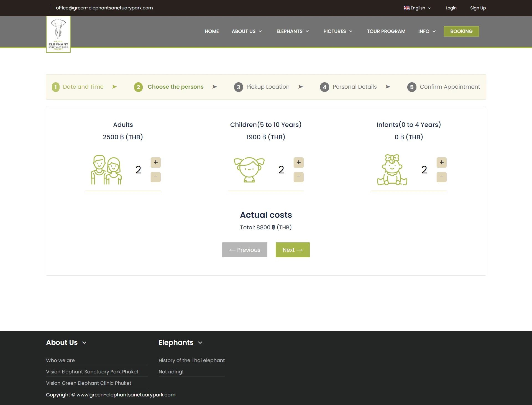This screenshot has width=532, height=405.
Task: Increase the Infants count with plus button
Action: click(x=441, y=162)
